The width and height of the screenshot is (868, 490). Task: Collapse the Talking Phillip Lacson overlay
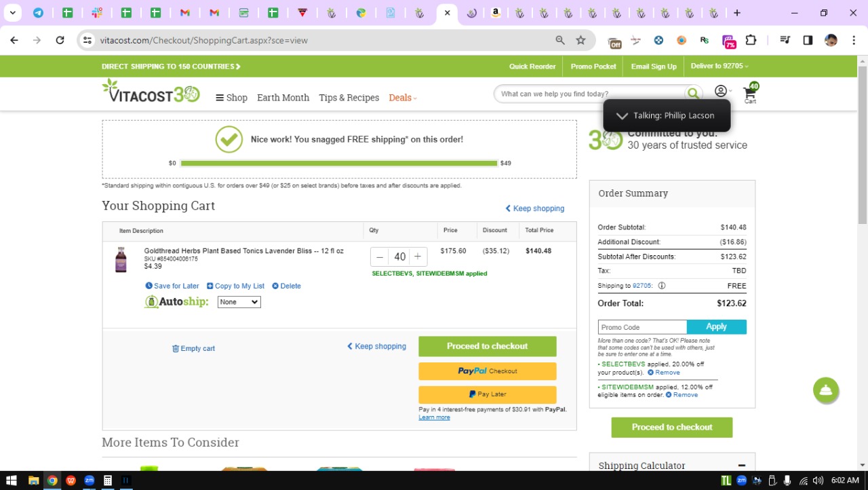[622, 115]
